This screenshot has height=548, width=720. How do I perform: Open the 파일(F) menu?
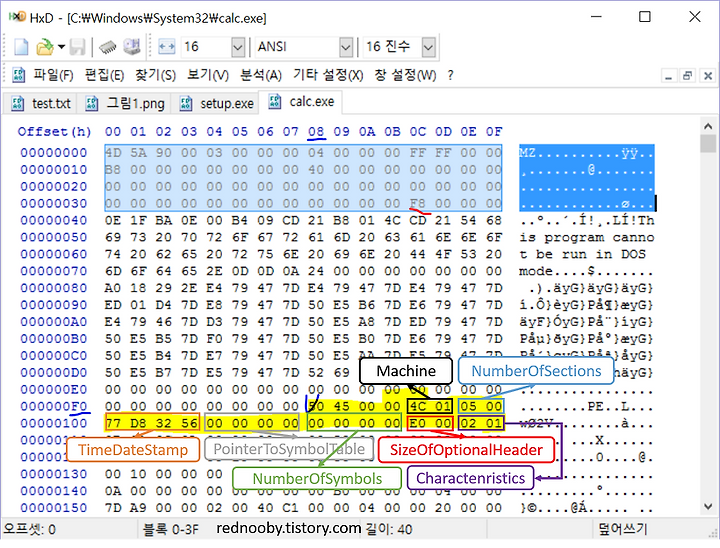tap(53, 75)
